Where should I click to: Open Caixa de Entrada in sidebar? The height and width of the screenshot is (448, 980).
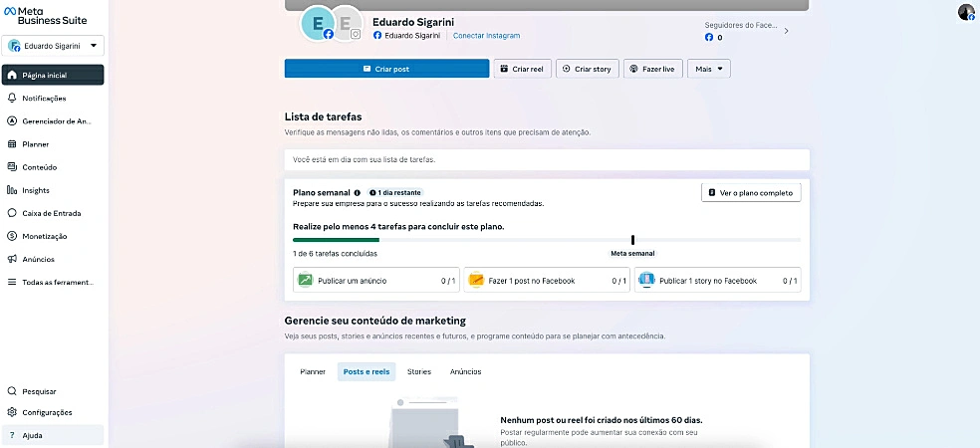53,213
